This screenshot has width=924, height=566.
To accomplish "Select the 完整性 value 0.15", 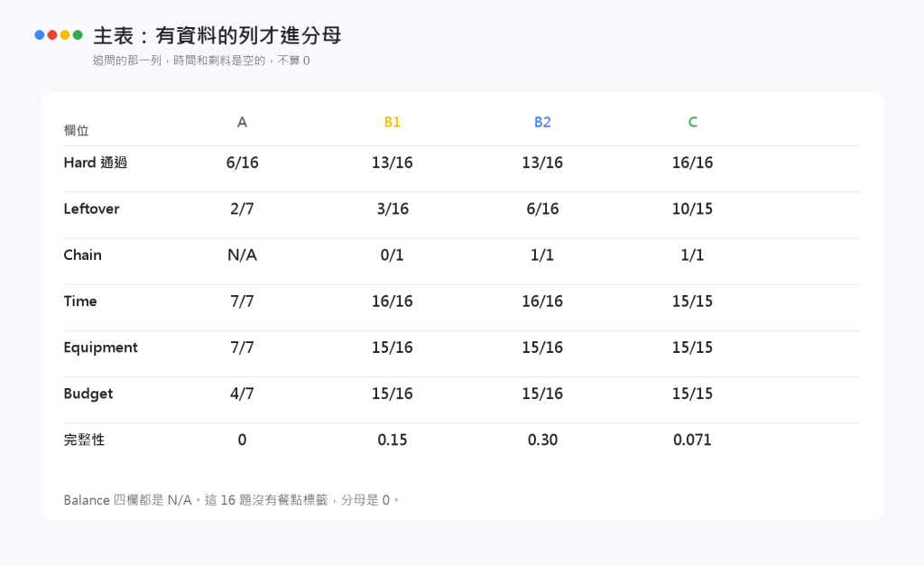I will (x=393, y=440).
